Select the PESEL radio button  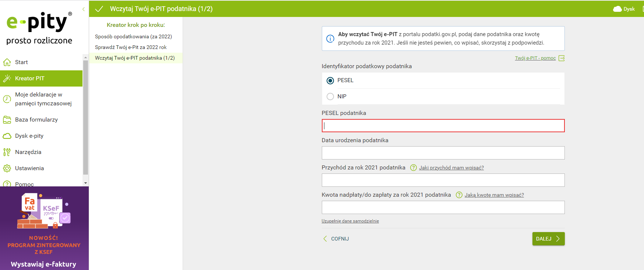pyautogui.click(x=330, y=80)
